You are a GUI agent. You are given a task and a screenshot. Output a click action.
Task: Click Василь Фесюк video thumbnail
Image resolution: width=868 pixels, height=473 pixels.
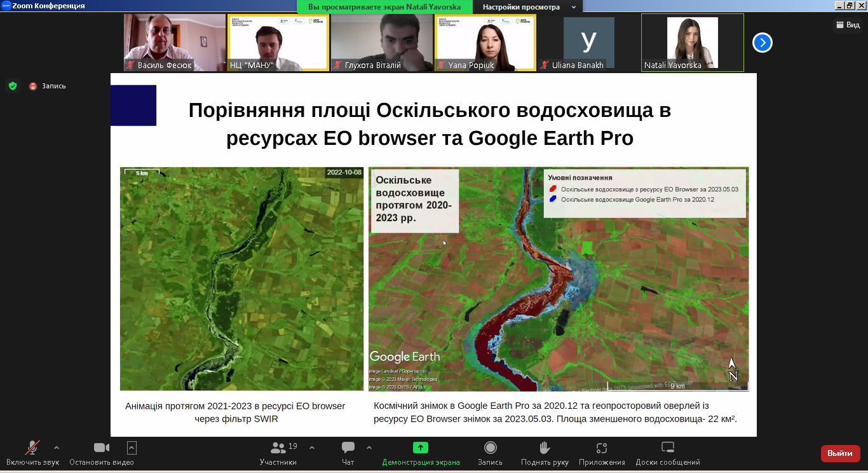[175, 43]
